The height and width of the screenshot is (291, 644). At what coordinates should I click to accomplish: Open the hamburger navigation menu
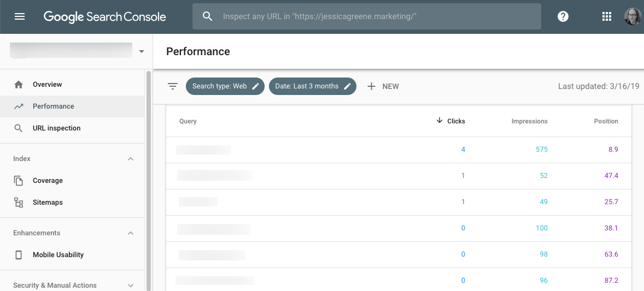tap(20, 16)
